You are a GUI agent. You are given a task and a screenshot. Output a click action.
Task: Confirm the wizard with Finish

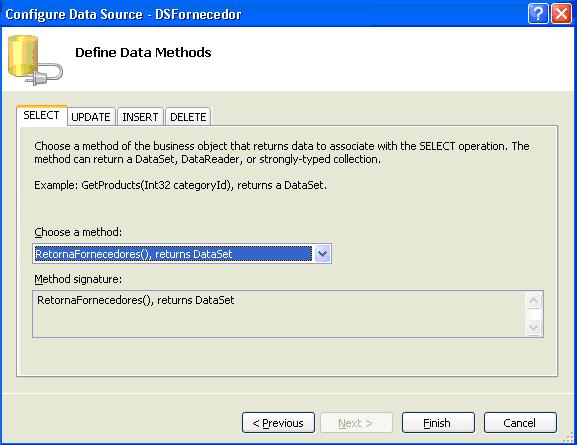coord(438,423)
